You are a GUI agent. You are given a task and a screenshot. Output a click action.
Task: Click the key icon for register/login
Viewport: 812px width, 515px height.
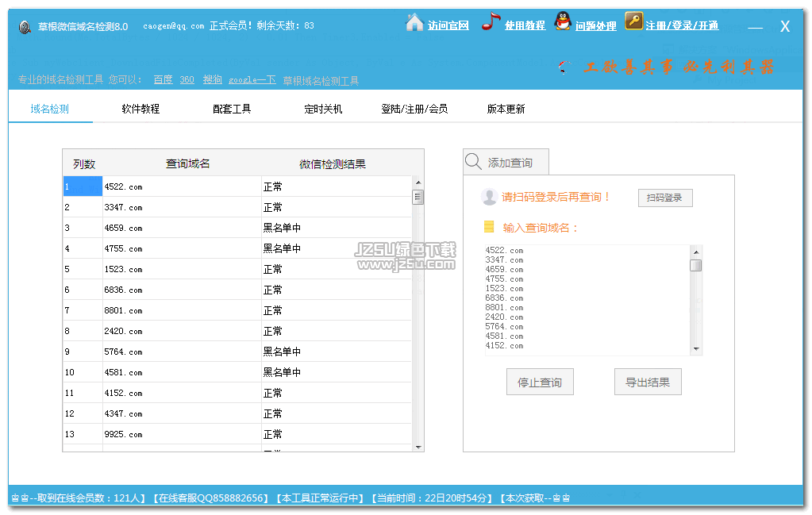click(633, 21)
